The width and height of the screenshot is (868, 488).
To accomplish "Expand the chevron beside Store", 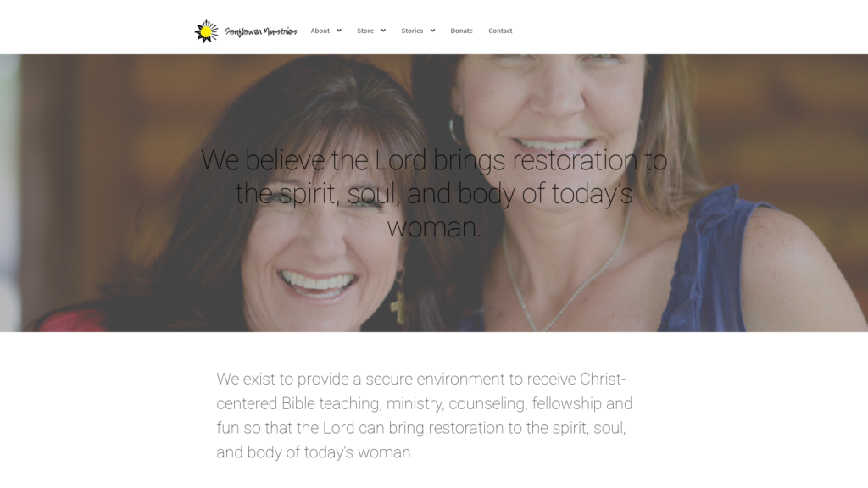I will pyautogui.click(x=383, y=30).
